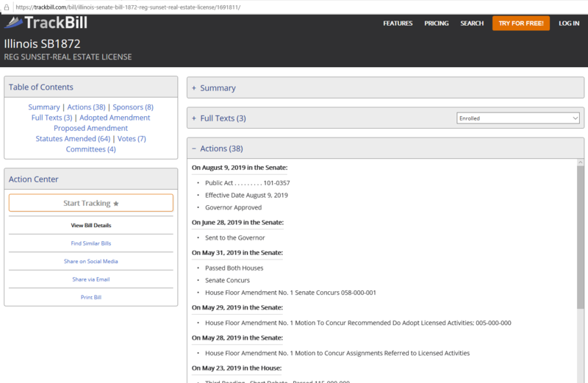Click the 'Senate Concurs' action line

click(x=227, y=280)
